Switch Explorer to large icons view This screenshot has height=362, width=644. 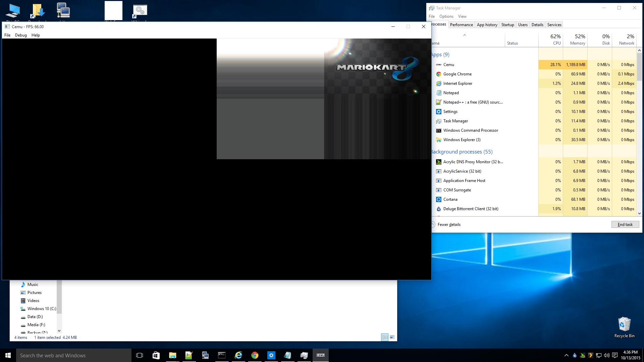(392, 337)
